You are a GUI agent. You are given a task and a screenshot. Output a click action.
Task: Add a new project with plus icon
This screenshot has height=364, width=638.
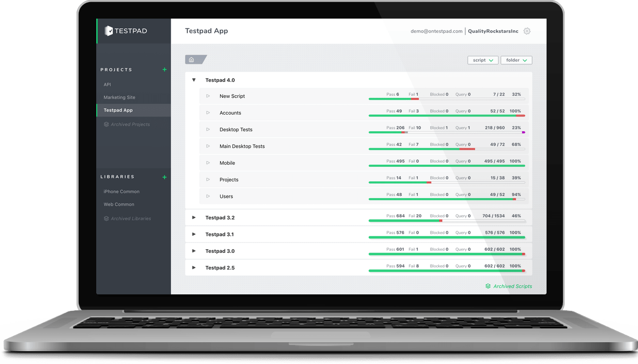click(164, 70)
